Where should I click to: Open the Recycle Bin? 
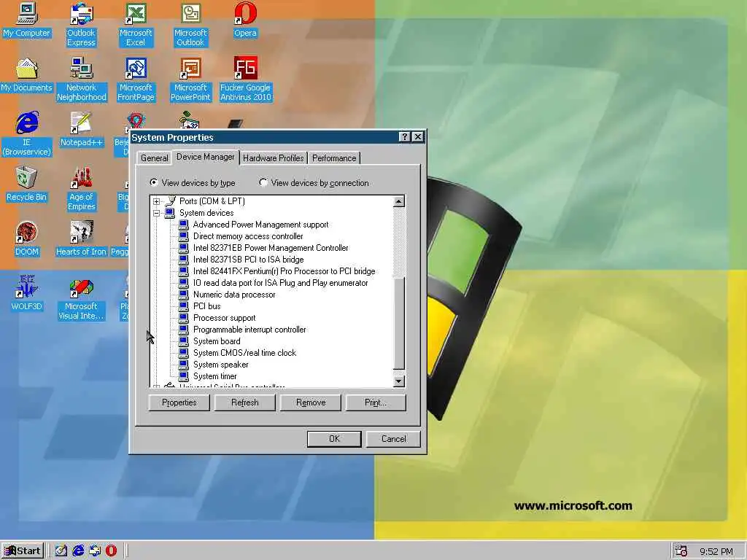click(x=27, y=184)
